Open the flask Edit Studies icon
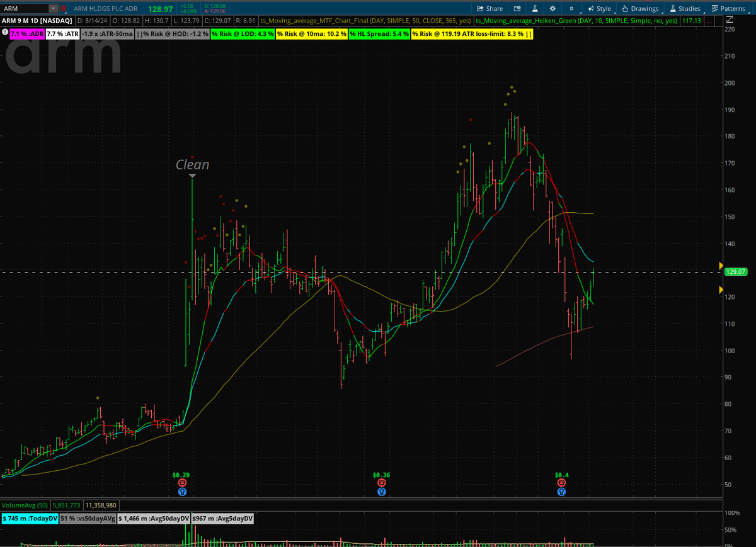756x547 pixels. 534,8
